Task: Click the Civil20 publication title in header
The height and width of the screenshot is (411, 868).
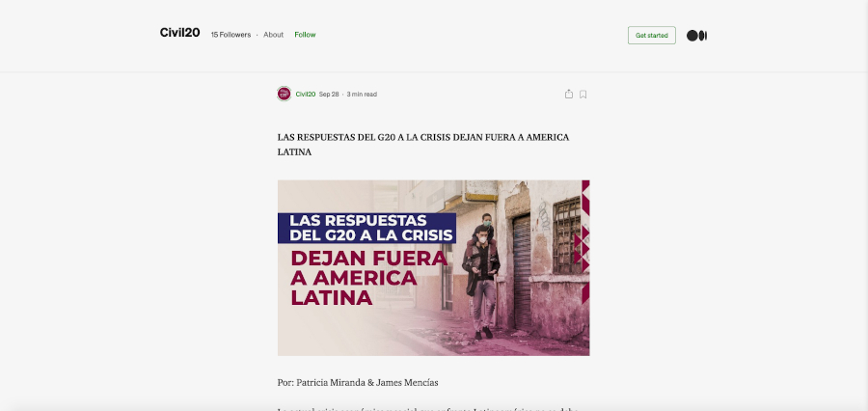Action: [x=179, y=34]
